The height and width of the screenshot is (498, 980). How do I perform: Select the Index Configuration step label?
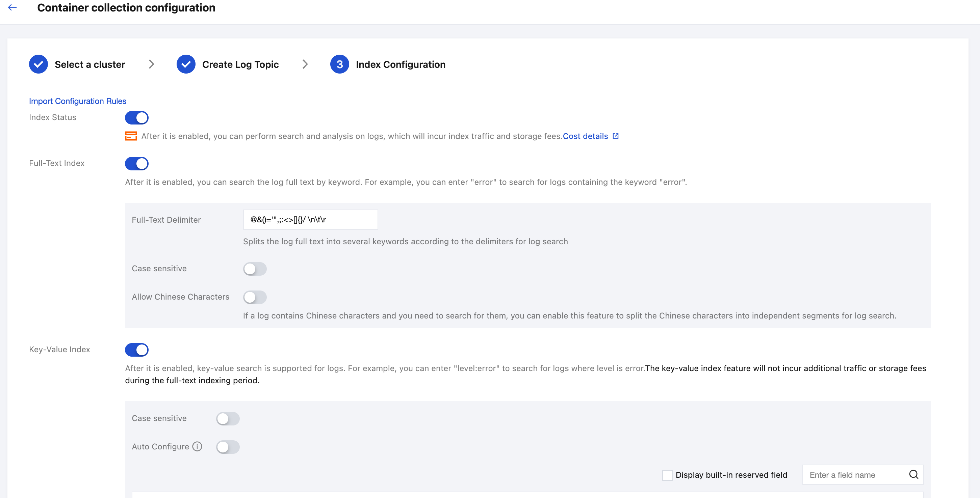click(400, 65)
